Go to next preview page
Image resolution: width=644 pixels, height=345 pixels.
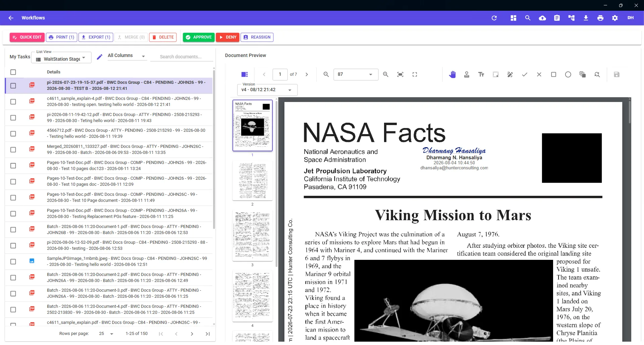pyautogui.click(x=307, y=74)
